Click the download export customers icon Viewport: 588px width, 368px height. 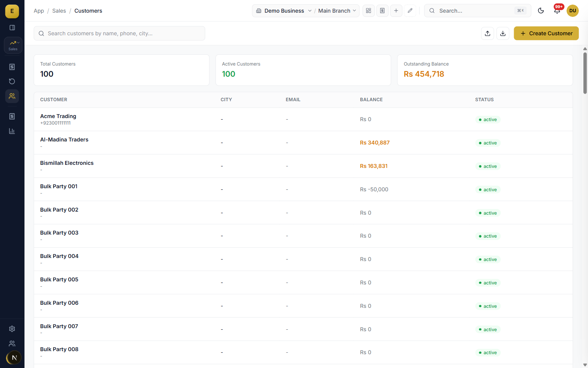tap(503, 33)
